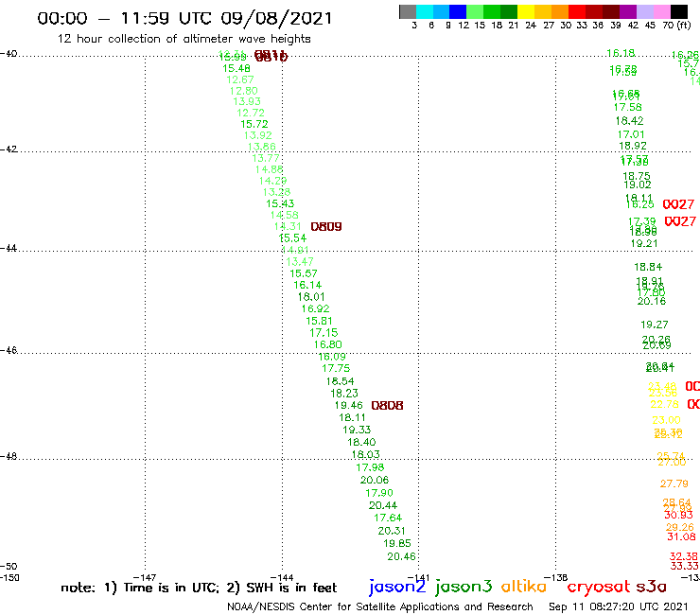Click the wave height value '20.46'
Screen dimensions: 700x615
(401, 556)
